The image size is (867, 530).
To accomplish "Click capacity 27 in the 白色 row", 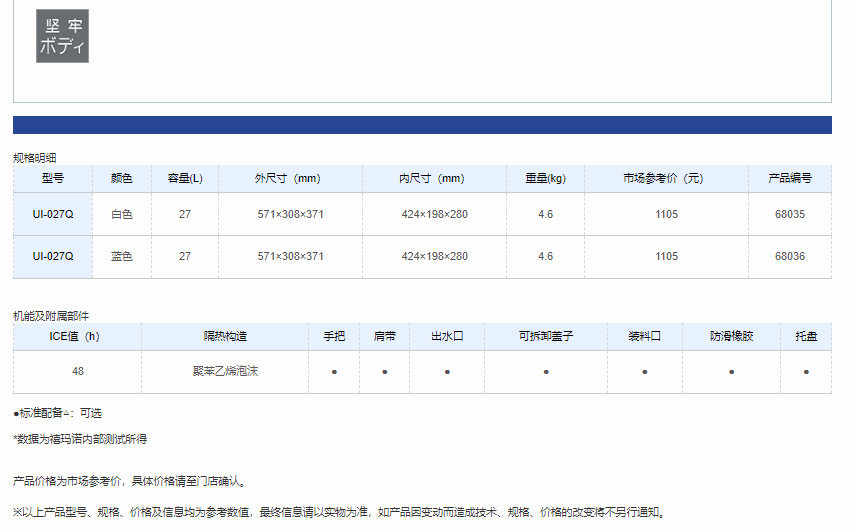I will [185, 214].
